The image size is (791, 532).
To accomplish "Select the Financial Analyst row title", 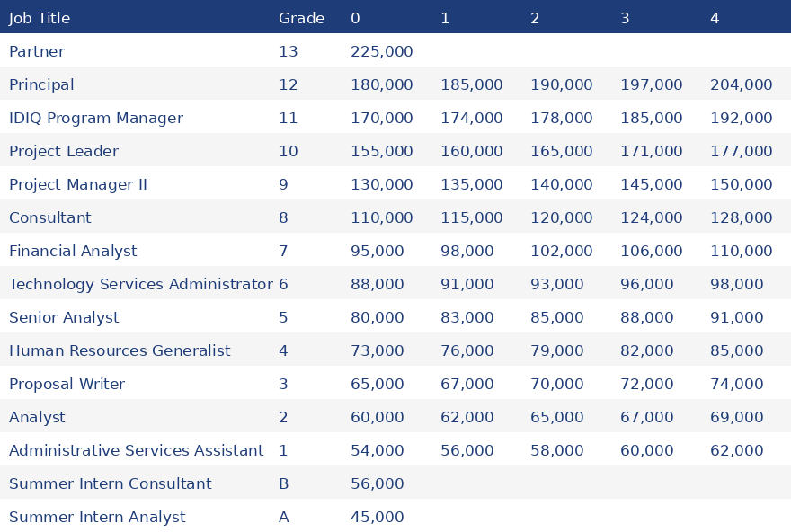I will 73,251.
